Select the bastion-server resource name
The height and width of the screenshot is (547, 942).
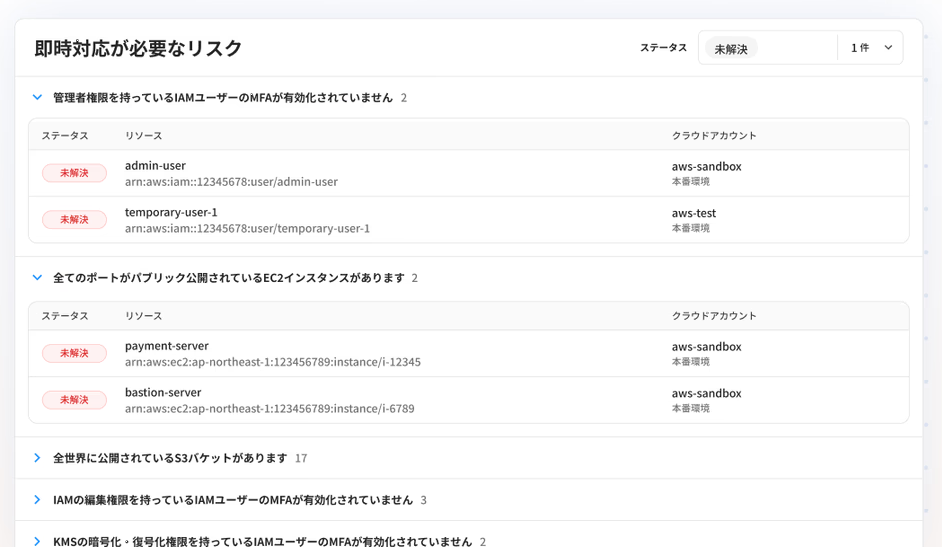click(163, 392)
